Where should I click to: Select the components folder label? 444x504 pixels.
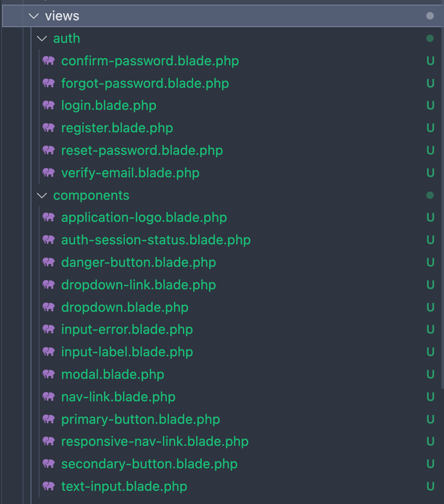tap(91, 196)
